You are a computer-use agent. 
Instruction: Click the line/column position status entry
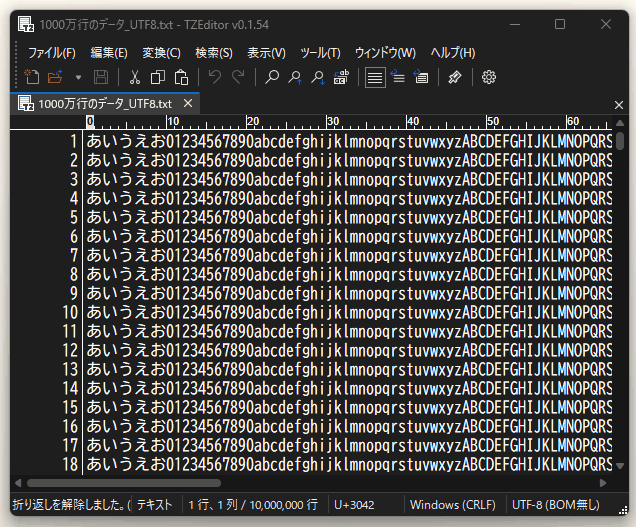click(253, 505)
